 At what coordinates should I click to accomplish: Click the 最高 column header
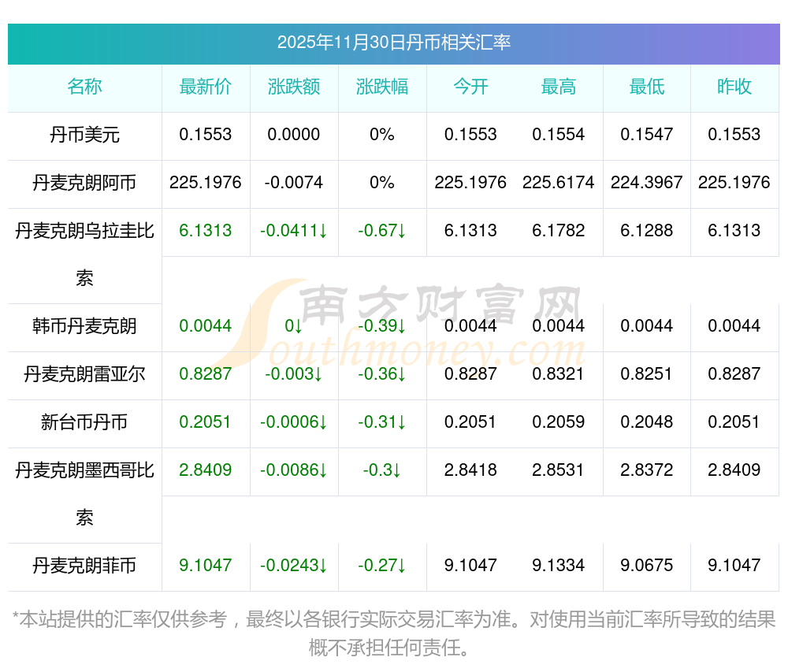(559, 87)
